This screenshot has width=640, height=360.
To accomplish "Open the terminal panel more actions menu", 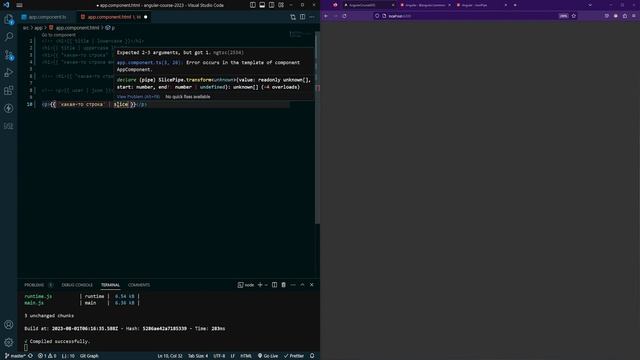I will click(x=293, y=285).
